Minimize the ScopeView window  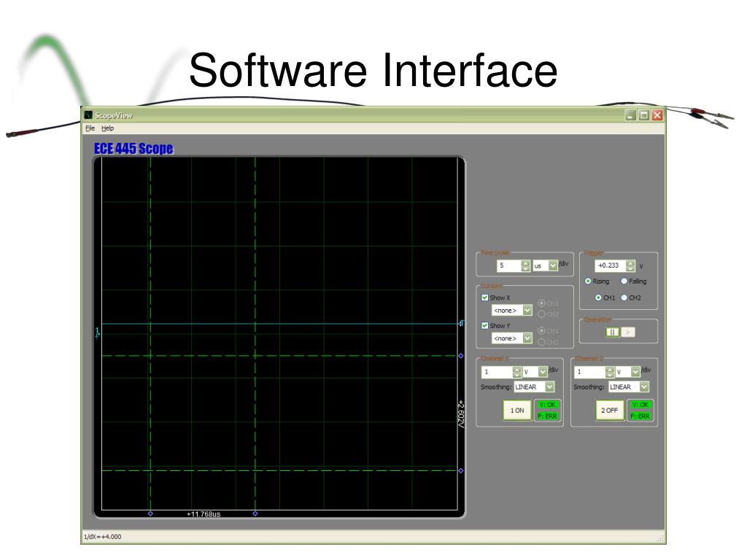631,114
